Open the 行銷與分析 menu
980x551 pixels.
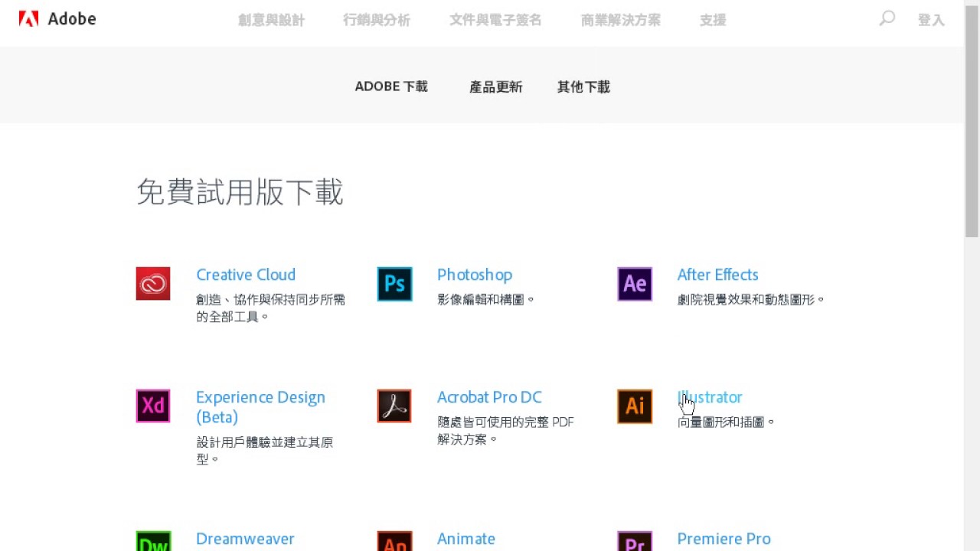(x=377, y=21)
